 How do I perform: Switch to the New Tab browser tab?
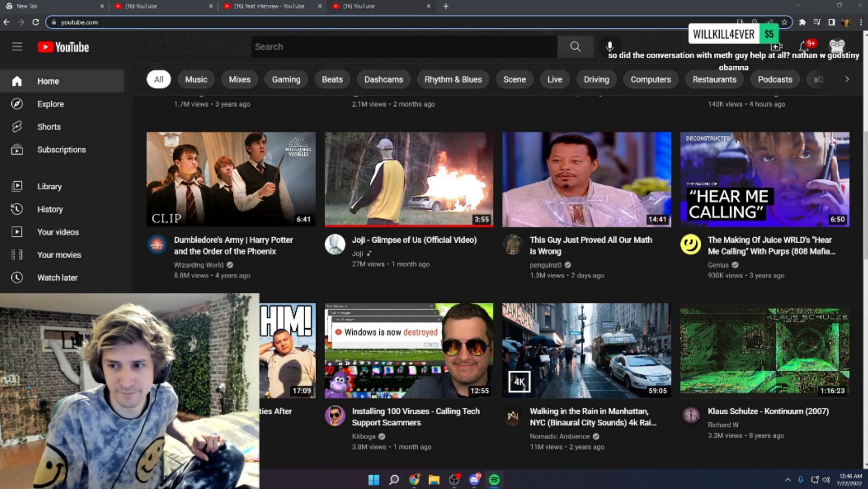pyautogui.click(x=54, y=6)
